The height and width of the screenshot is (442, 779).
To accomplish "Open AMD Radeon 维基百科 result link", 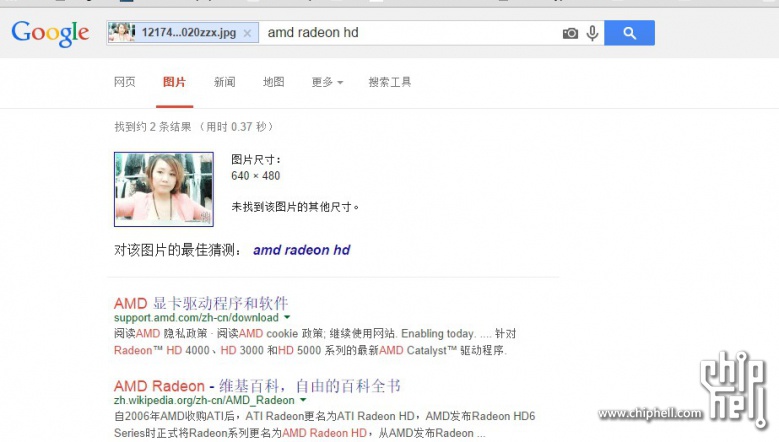I will pyautogui.click(x=257, y=386).
